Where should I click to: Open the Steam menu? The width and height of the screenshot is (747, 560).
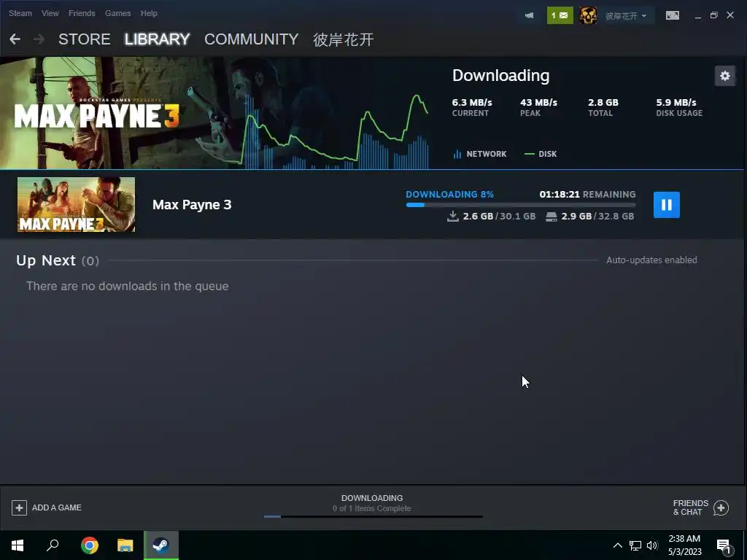coord(20,13)
